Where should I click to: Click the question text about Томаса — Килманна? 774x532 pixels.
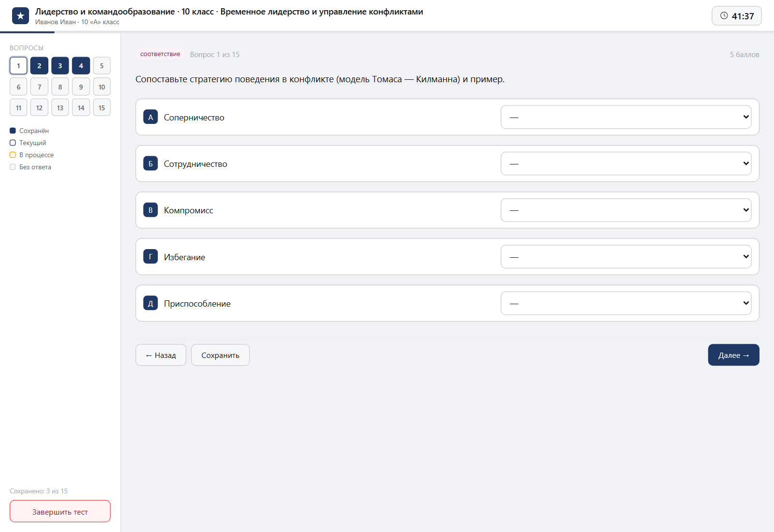pyautogui.click(x=320, y=79)
